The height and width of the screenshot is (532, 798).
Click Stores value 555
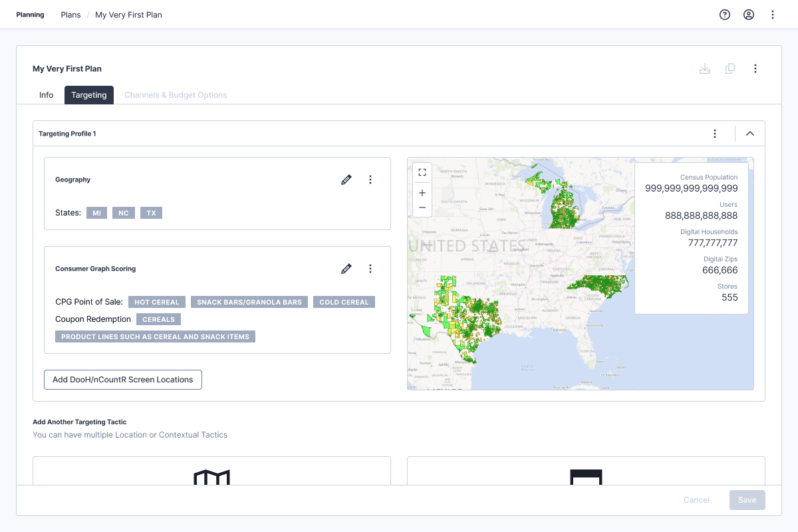(730, 297)
